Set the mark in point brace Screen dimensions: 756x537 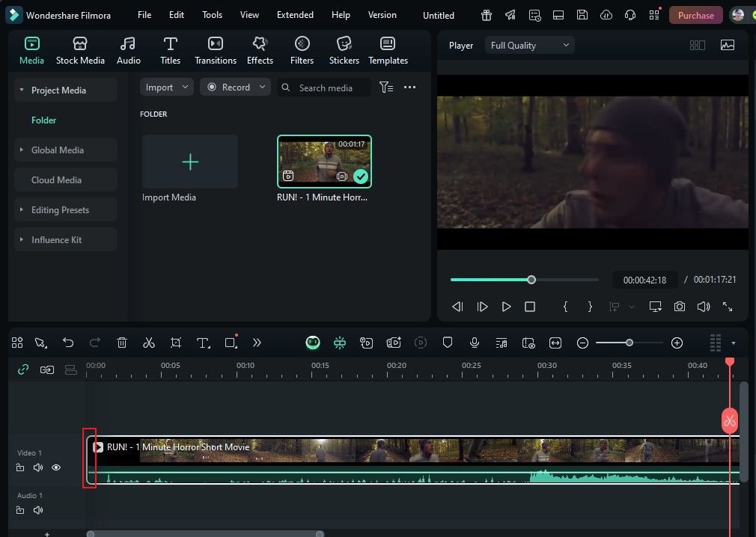(x=566, y=307)
